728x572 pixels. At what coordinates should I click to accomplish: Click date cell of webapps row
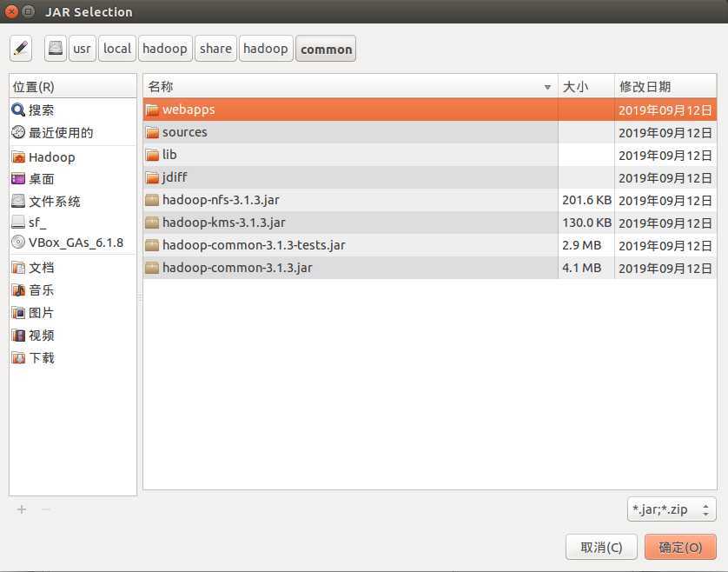coord(665,110)
